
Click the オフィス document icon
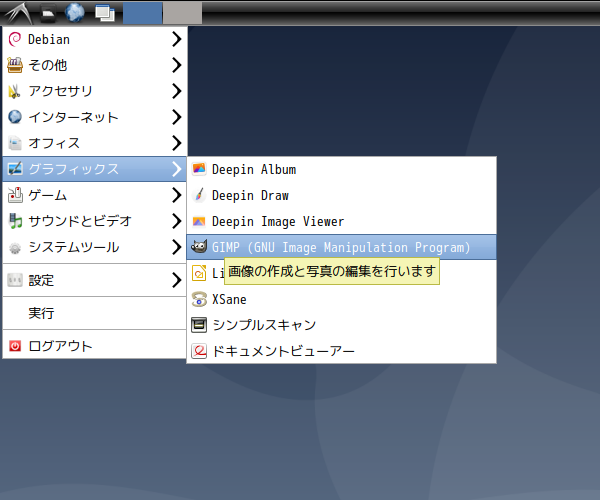click(15, 143)
